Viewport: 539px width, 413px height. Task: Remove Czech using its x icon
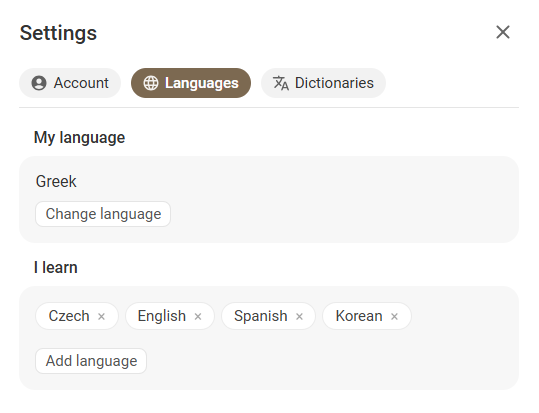(101, 316)
